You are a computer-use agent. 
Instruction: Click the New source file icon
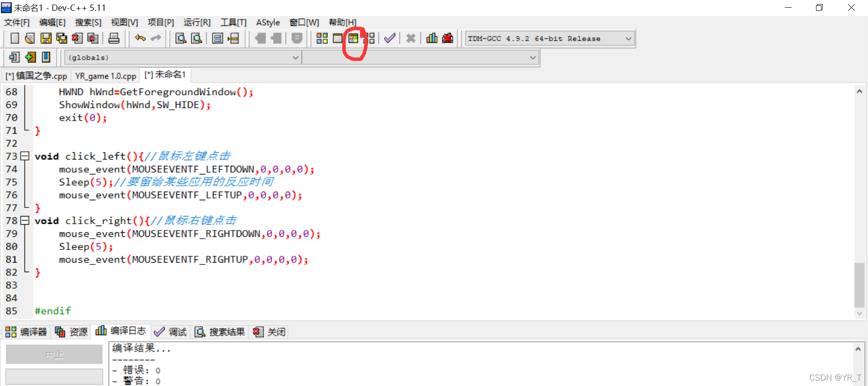click(14, 38)
